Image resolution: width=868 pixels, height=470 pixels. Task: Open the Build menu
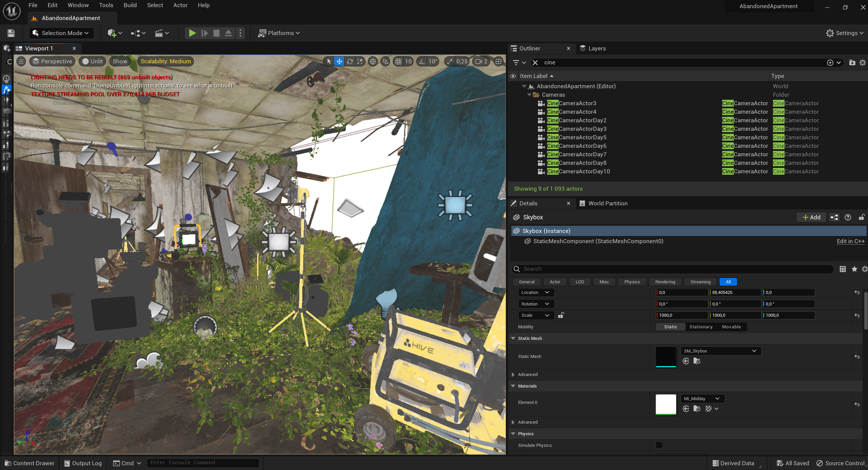130,5
